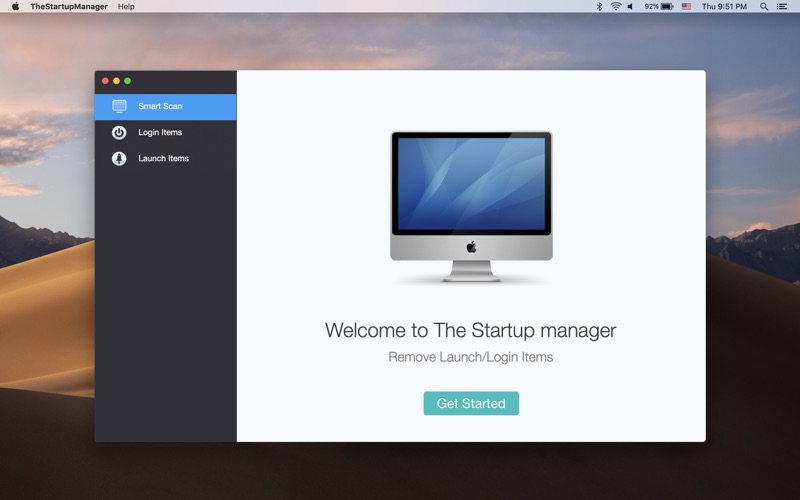Screen dimensions: 800x500
Task: Click the Remove Launch/Login Items subtitle
Action: 470,357
